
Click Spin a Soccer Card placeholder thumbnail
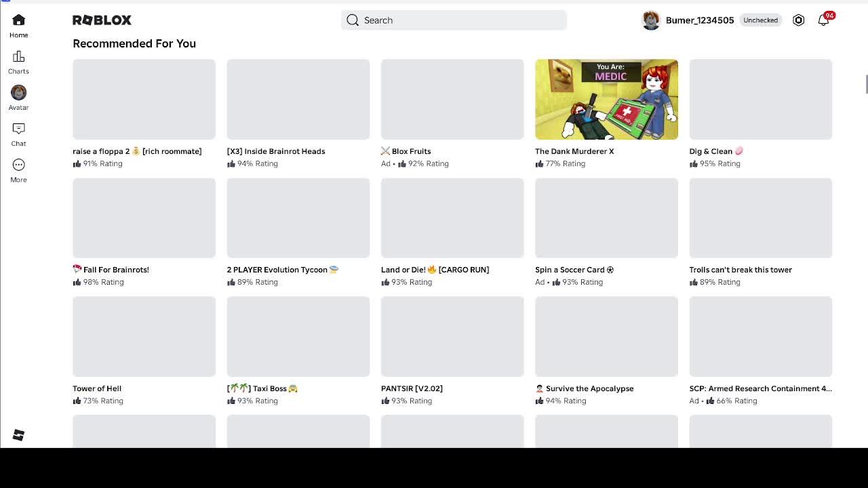tap(606, 218)
